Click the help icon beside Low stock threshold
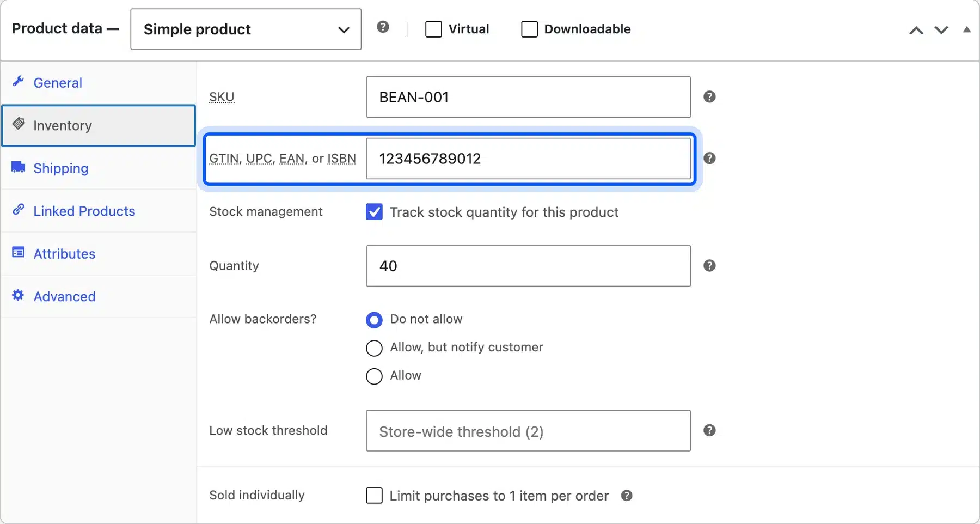 709,431
